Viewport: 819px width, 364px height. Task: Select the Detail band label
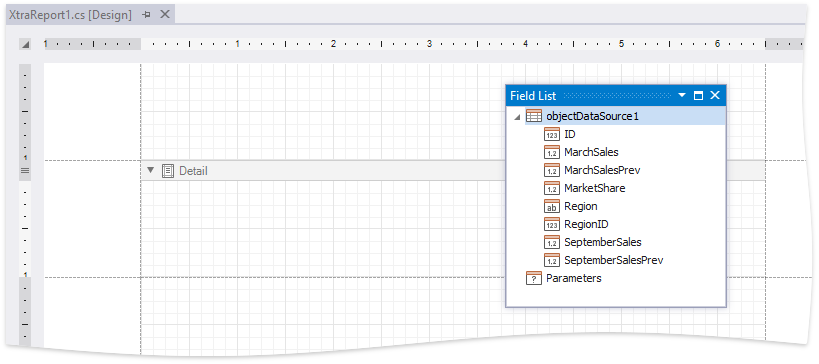click(193, 171)
